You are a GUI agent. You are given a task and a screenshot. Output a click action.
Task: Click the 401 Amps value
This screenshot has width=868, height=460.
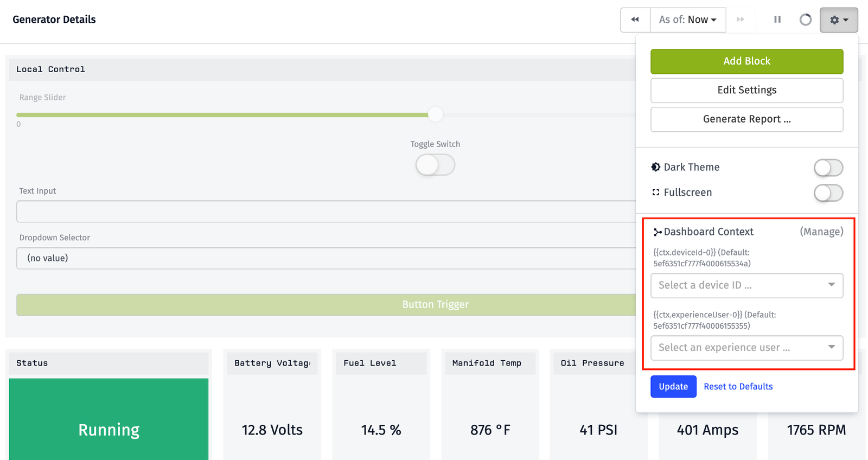pos(707,430)
